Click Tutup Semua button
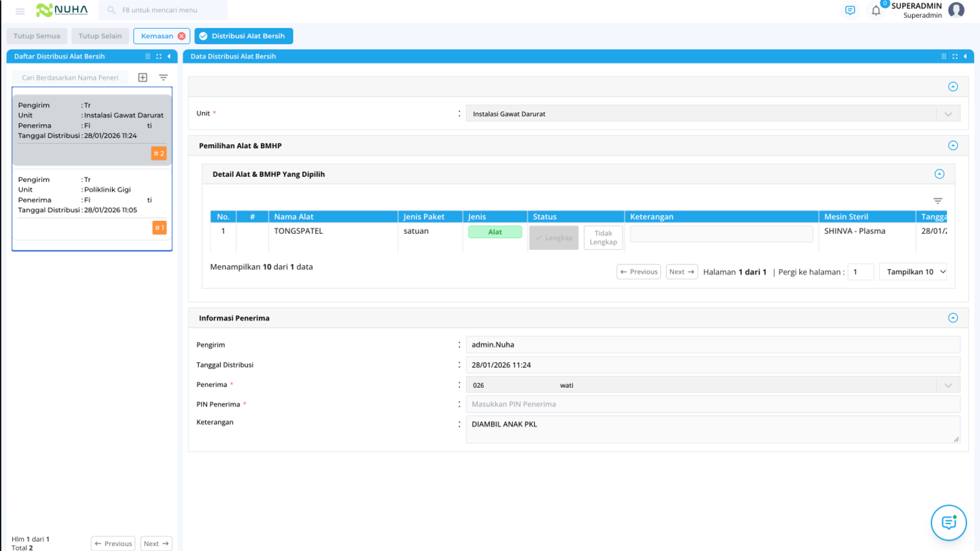 pyautogui.click(x=37, y=36)
